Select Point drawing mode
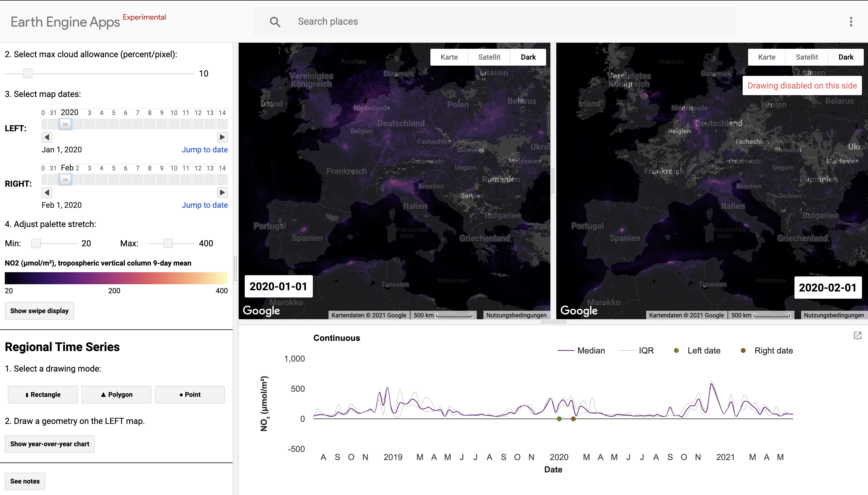The image size is (868, 495). [x=190, y=394]
